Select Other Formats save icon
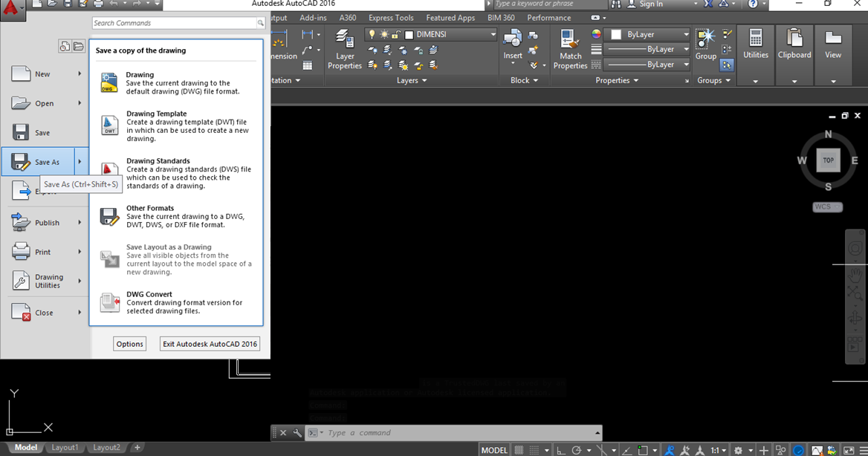Screen dimensions: 868x456 (109, 216)
